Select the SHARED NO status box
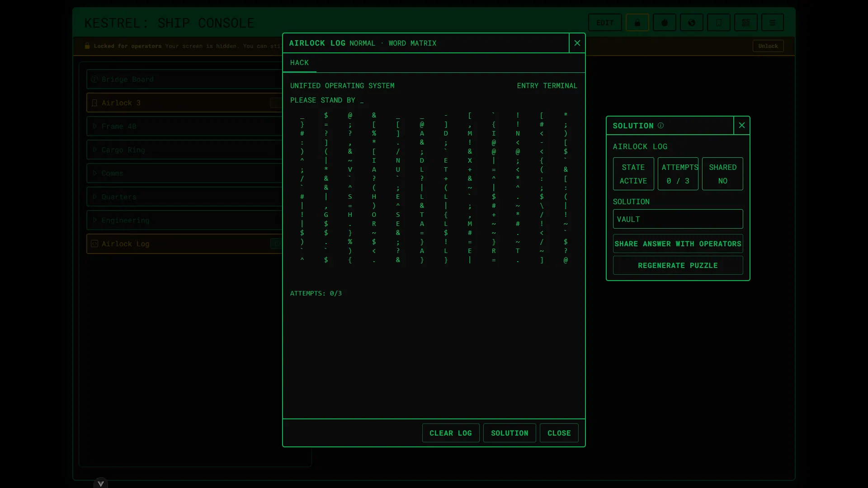Screen dimensions: 868x488 point(722,174)
